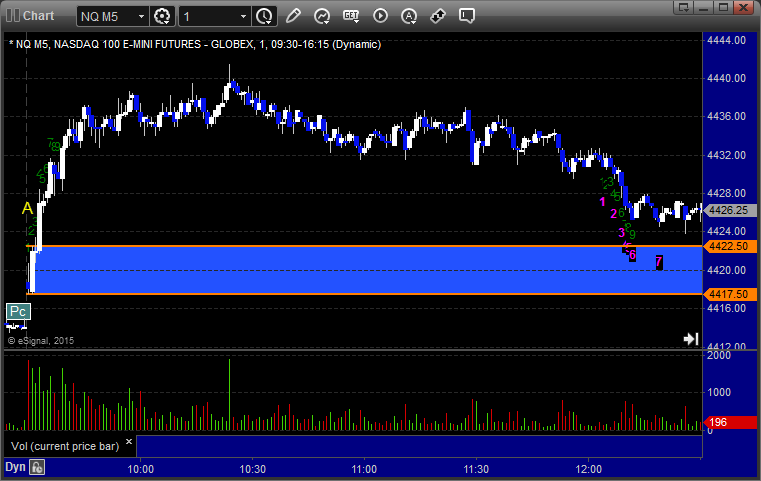Toggle the Dyn time scale mode

coord(15,467)
